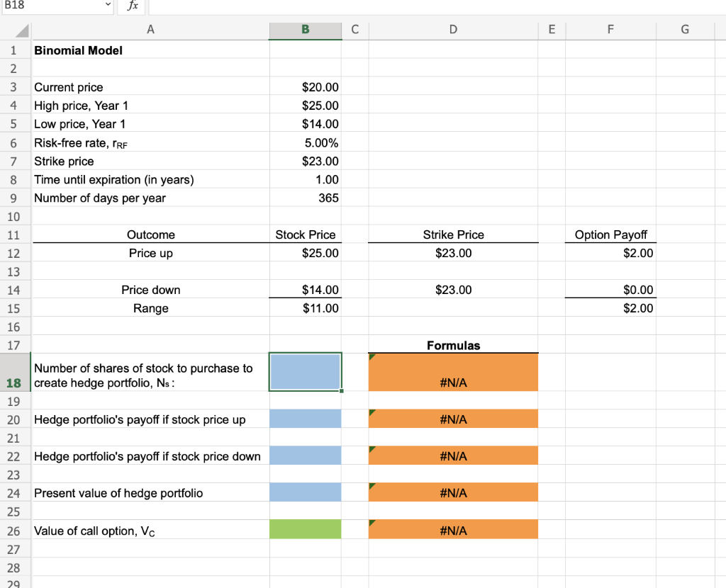Click the green error indicator on cell D18

(x=372, y=356)
